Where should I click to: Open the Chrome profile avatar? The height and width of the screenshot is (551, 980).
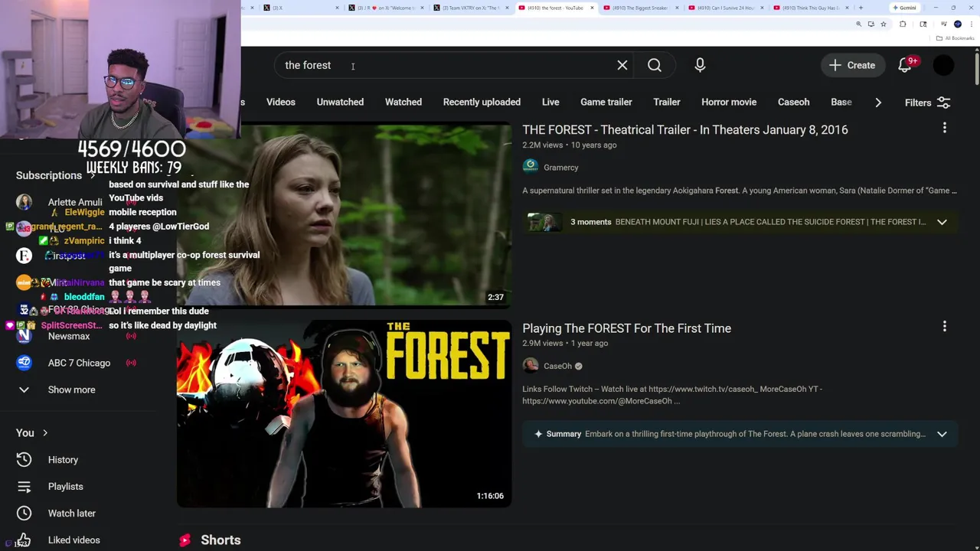coord(957,24)
